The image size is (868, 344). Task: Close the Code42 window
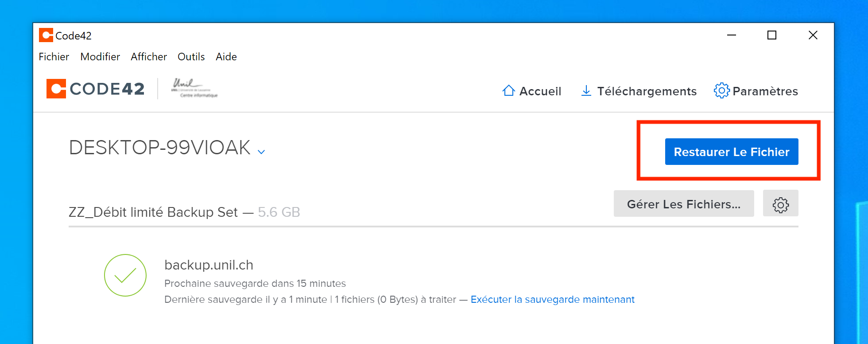tap(813, 35)
